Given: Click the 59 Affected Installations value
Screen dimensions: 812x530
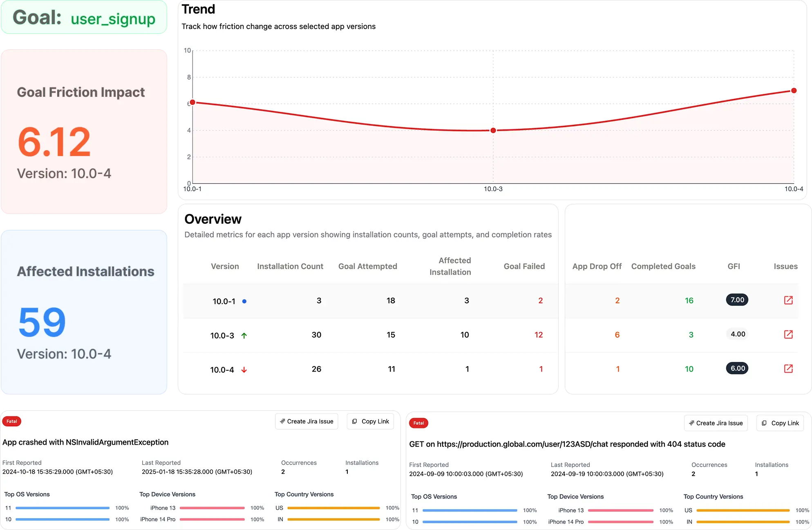Looking at the screenshot, I should tap(42, 322).
